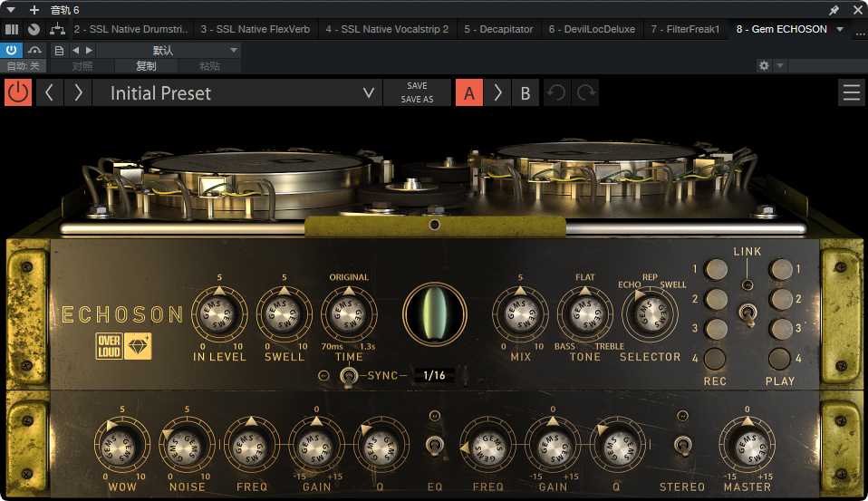Open the host preset file icon
Image resolution: width=868 pixels, height=501 pixels.
(59, 51)
